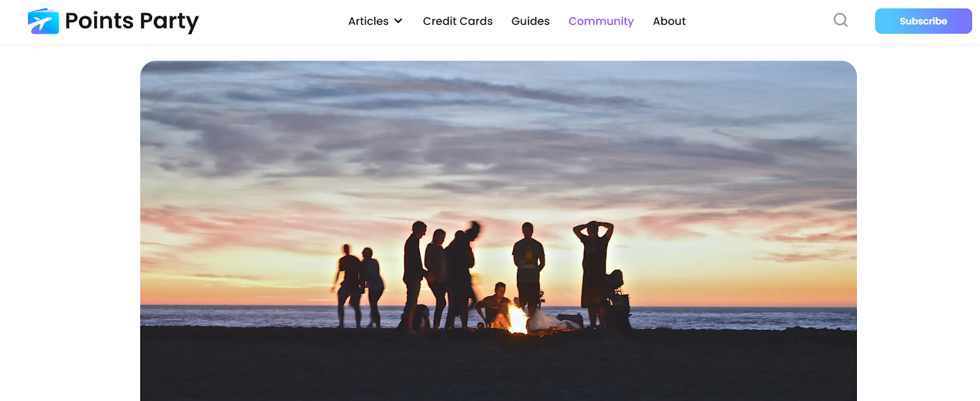
Task: Click the group of three standing silhouettes
Action: click(442, 277)
